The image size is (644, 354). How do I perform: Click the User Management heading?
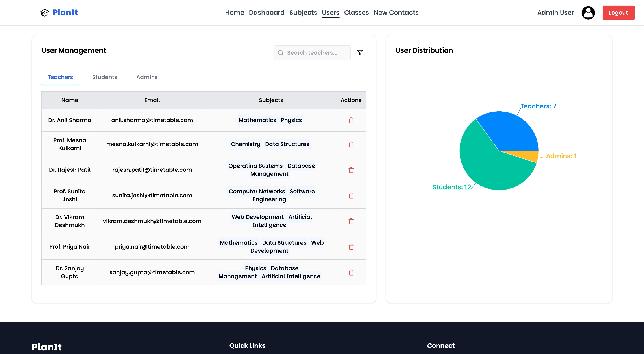click(x=74, y=50)
